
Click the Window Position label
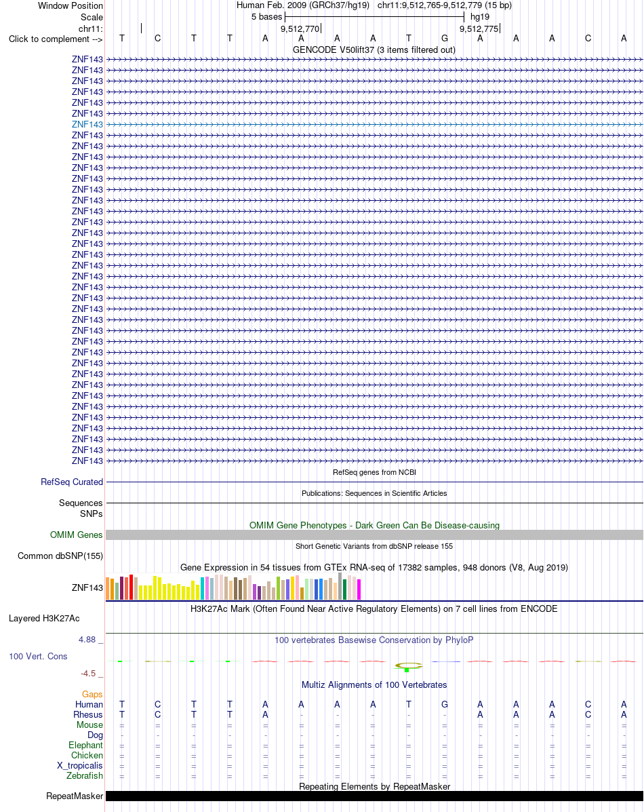pyautogui.click(x=71, y=5)
